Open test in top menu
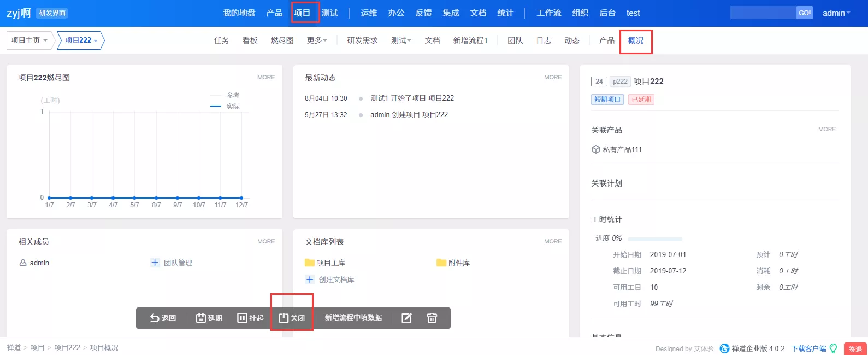 point(633,13)
